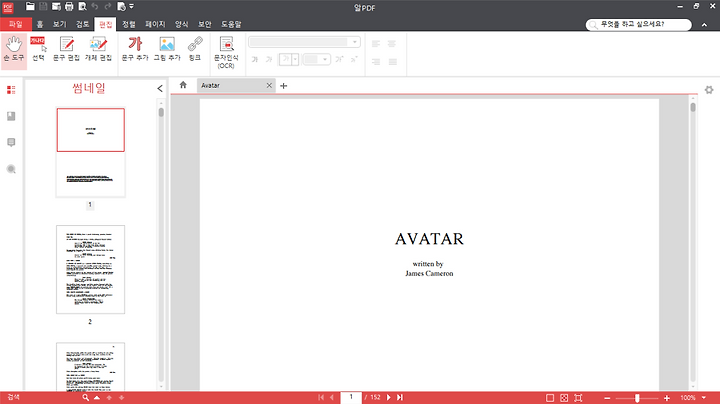Image resolution: width=720 pixels, height=404 pixels.
Task: Insert a Link (링크)
Action: click(x=195, y=49)
